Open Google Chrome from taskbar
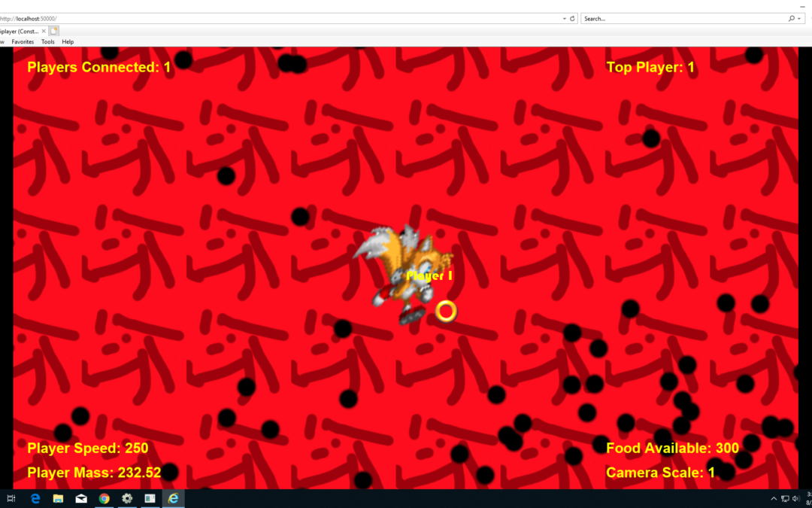Image resolution: width=812 pixels, height=508 pixels. tap(104, 499)
